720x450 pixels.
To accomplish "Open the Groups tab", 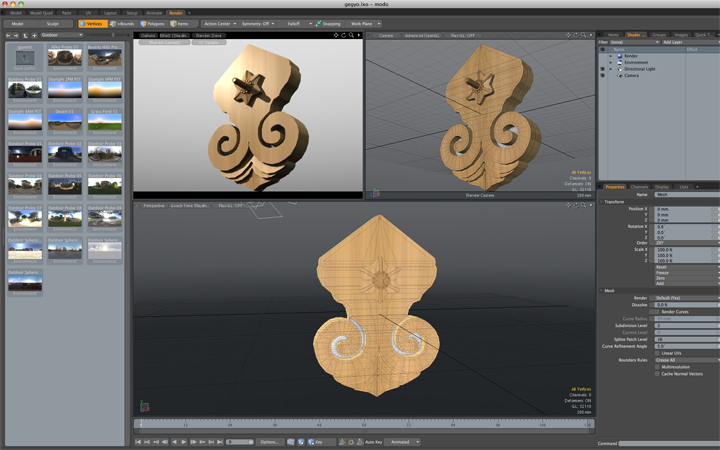I will [x=658, y=34].
